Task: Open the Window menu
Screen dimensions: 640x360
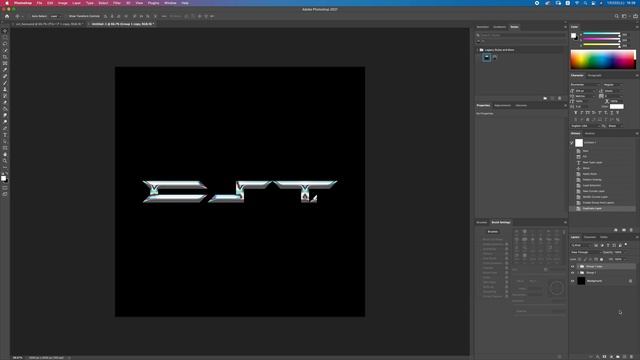Action: [170, 3]
